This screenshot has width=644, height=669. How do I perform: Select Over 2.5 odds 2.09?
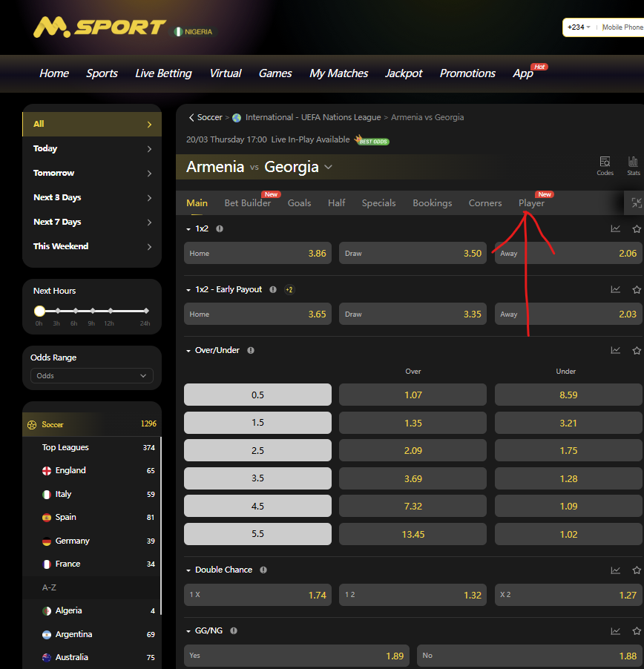(413, 450)
